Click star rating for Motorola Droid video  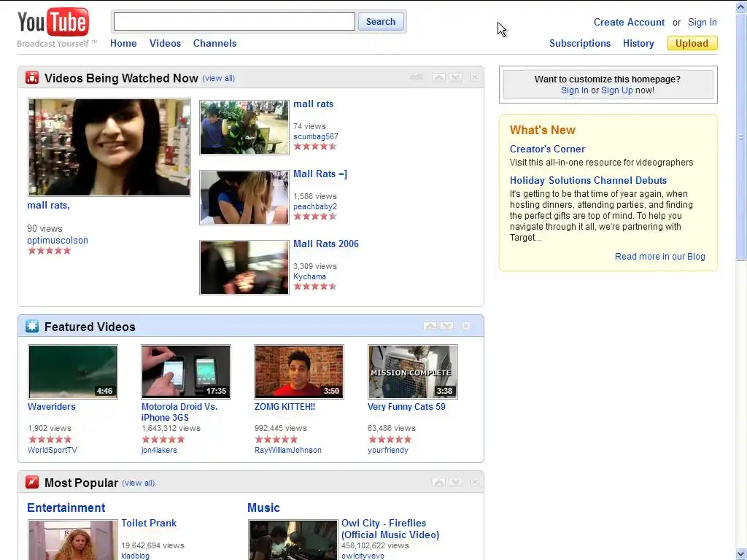pyautogui.click(x=163, y=439)
